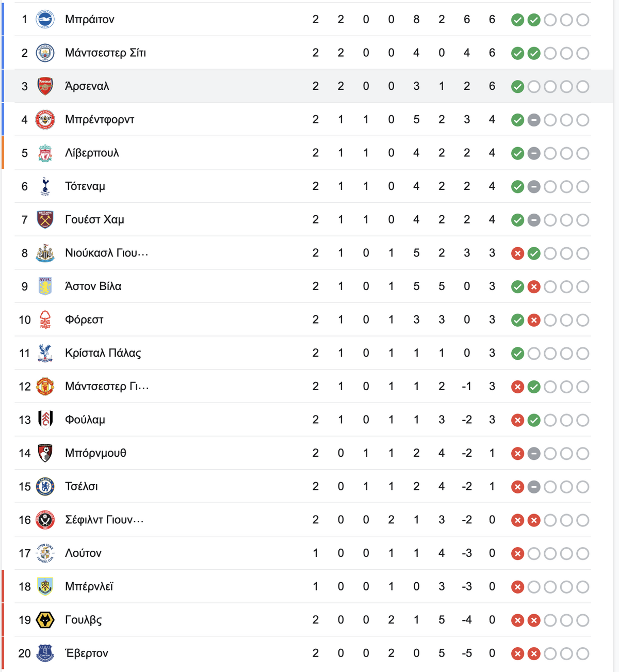Click the Everton club crest
This screenshot has height=672, width=619.
click(x=45, y=653)
